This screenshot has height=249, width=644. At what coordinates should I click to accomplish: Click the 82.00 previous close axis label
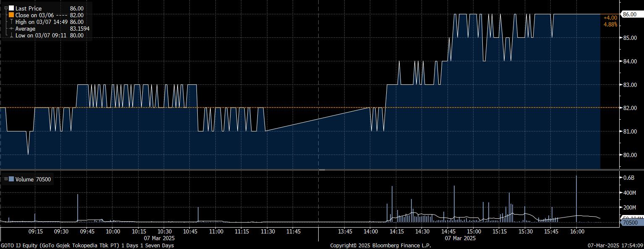pos(629,108)
